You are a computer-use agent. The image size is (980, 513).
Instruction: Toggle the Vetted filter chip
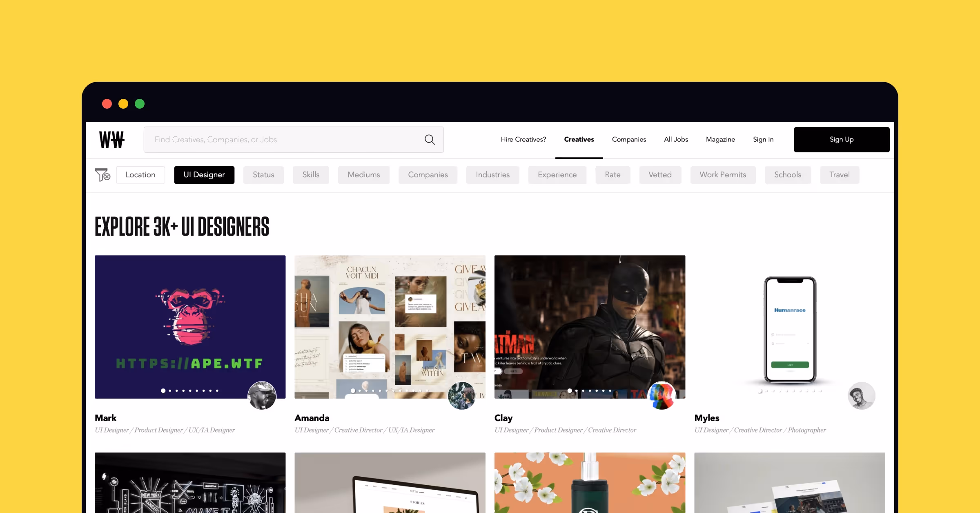[x=660, y=175]
